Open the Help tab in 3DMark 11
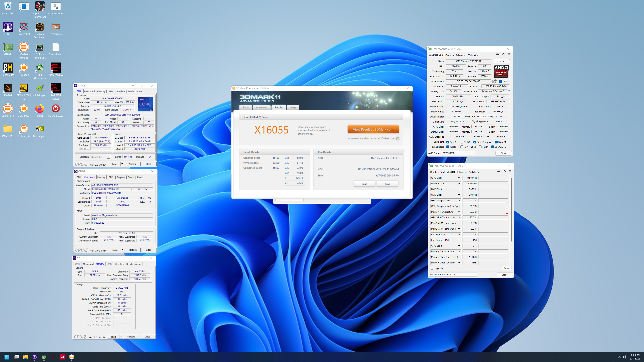 click(293, 107)
